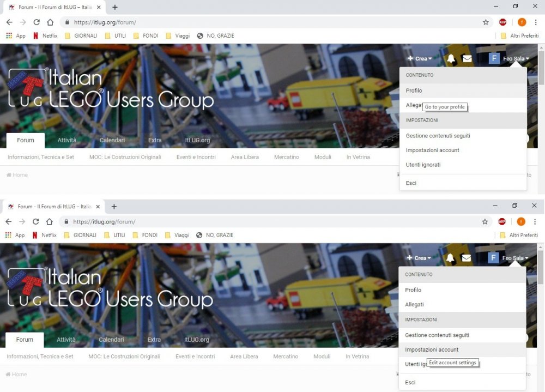Expand the Crea dropdown in the upper window
Image resolution: width=545 pixels, height=392 pixels.
[420, 58]
